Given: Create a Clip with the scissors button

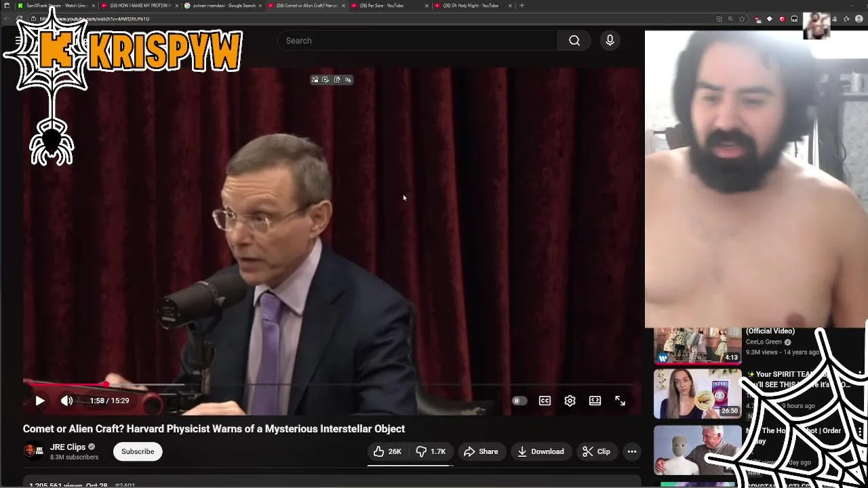Looking at the screenshot, I should (596, 451).
